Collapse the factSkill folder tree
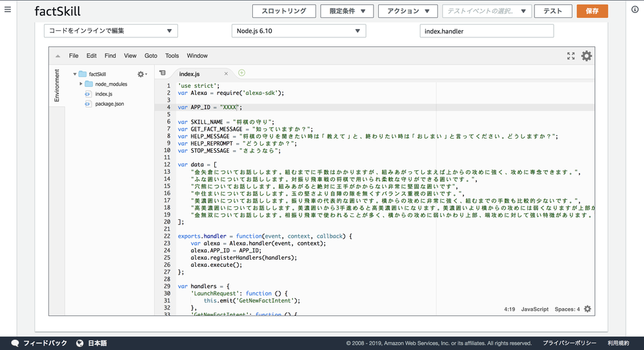The width and height of the screenshot is (644, 350). [75, 74]
